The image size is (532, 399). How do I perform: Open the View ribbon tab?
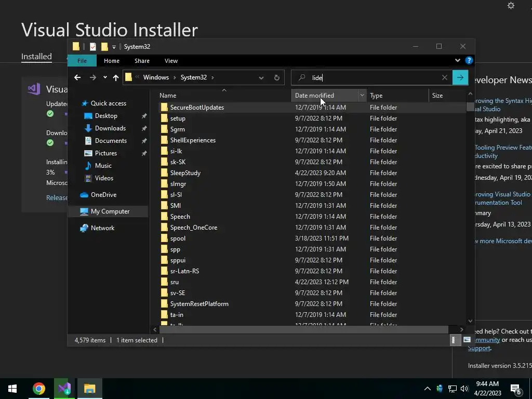point(171,61)
